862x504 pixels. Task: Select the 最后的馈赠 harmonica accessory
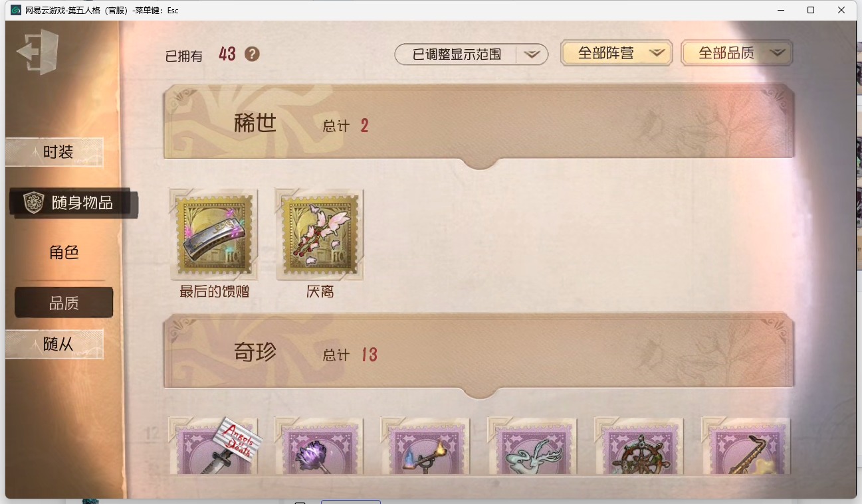(x=214, y=234)
